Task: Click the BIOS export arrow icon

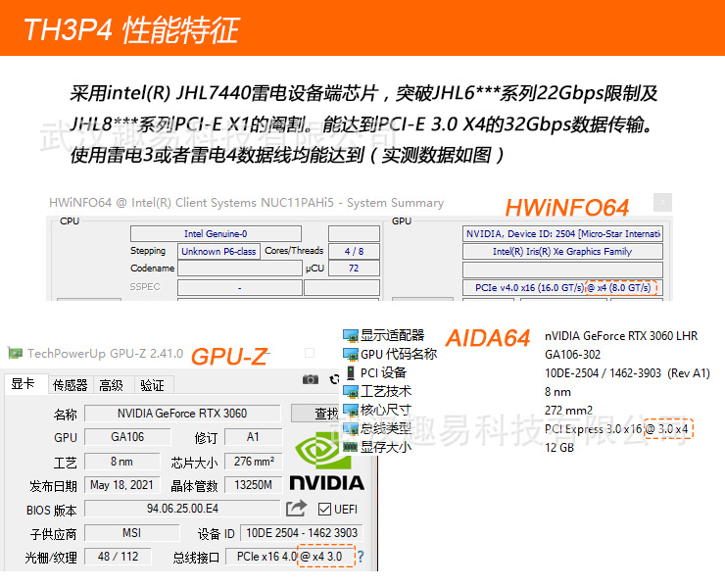Action: 297,508
